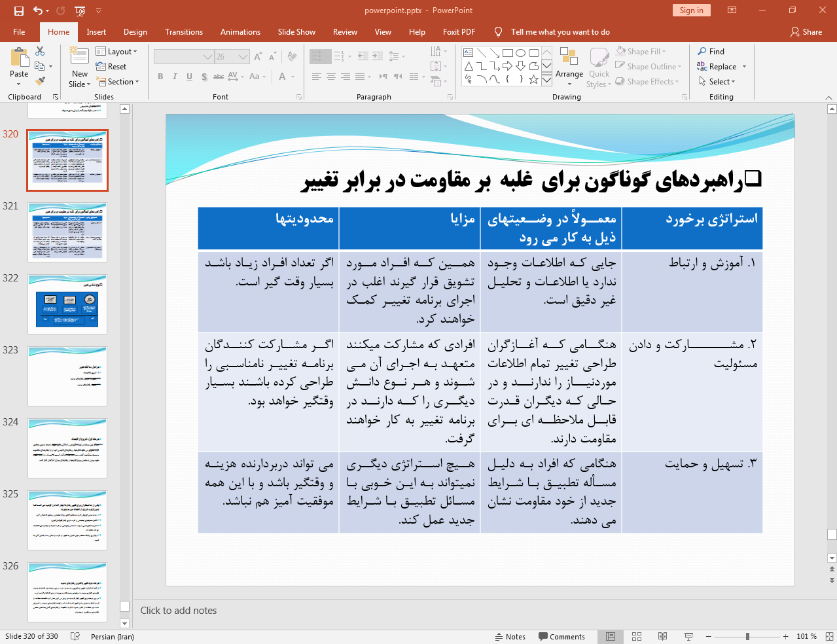Click Fit slide to window icon
This screenshot has height=644, width=837.
coord(828,637)
